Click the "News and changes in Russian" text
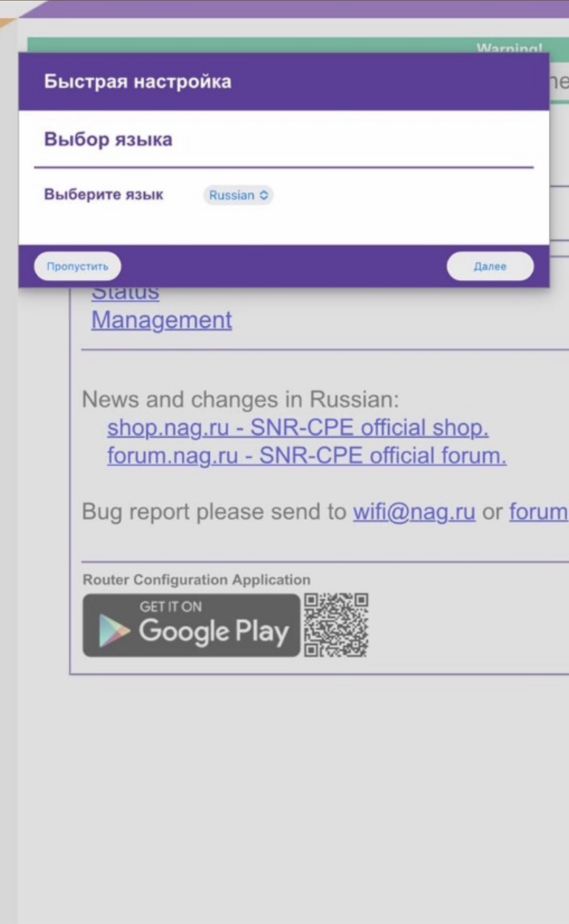The height and width of the screenshot is (924, 569). tap(240, 399)
